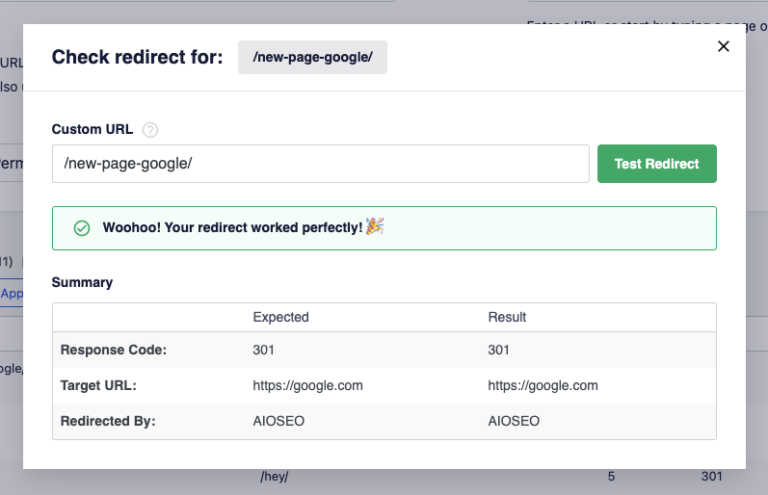The image size is (768, 495).
Task: Click the /new-page-google/ tag in header
Action: pos(312,57)
